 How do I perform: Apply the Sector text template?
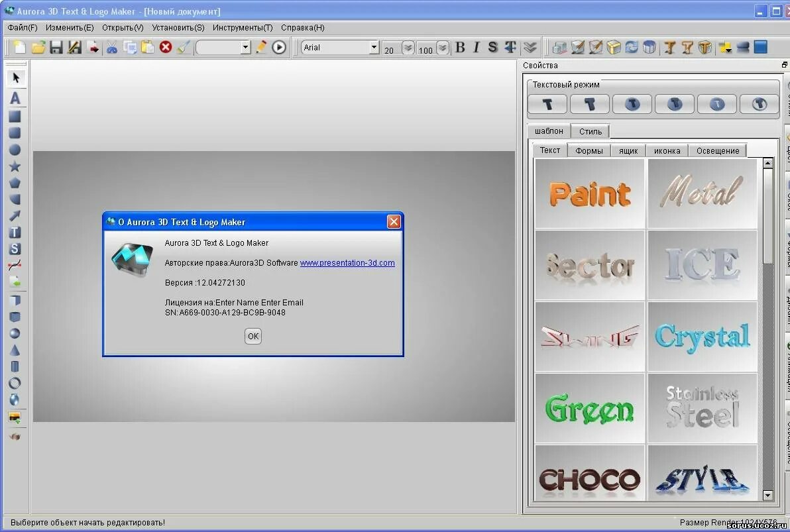(589, 265)
